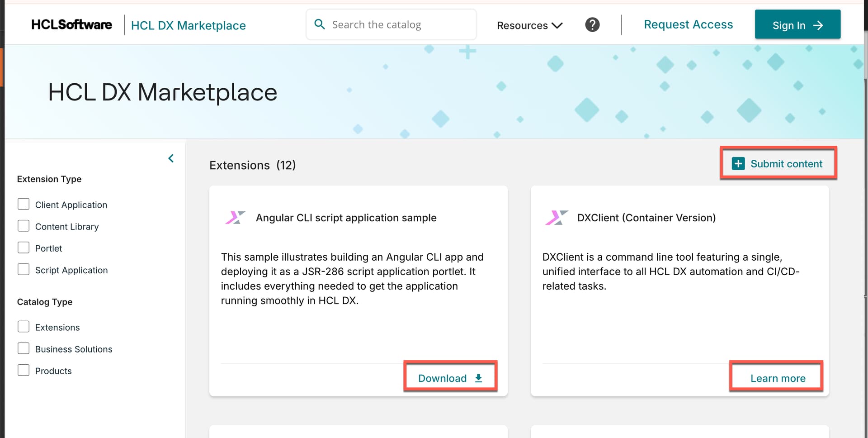Download the Angular CLI sample
Image resolution: width=868 pixels, height=438 pixels.
click(450, 378)
